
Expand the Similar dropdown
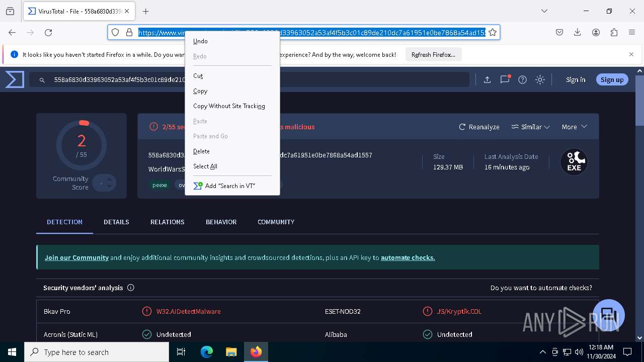530,127
